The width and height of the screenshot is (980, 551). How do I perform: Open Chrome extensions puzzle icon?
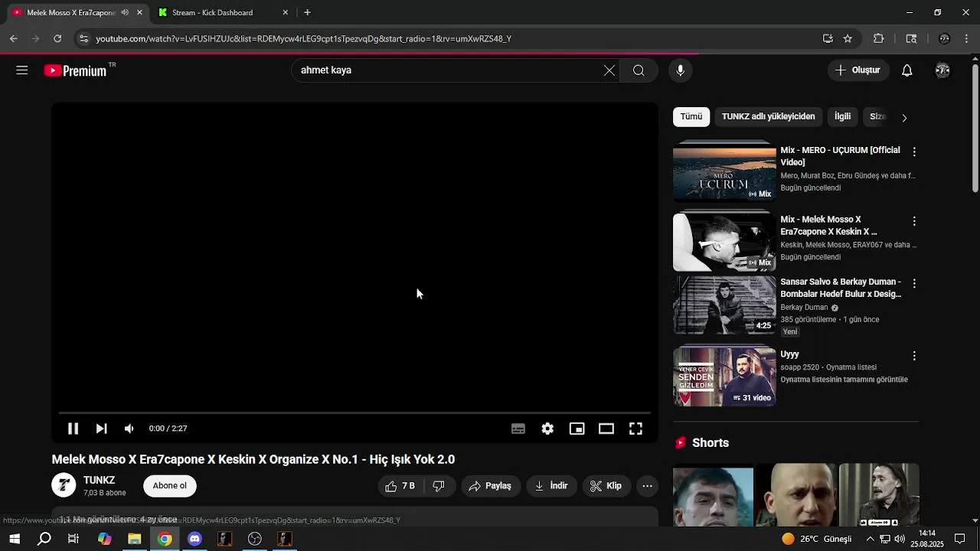click(878, 38)
